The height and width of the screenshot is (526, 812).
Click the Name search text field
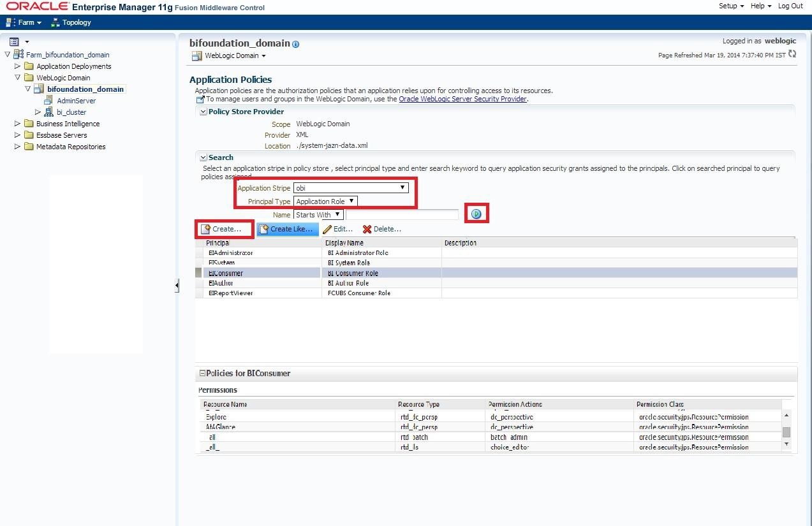click(402, 215)
